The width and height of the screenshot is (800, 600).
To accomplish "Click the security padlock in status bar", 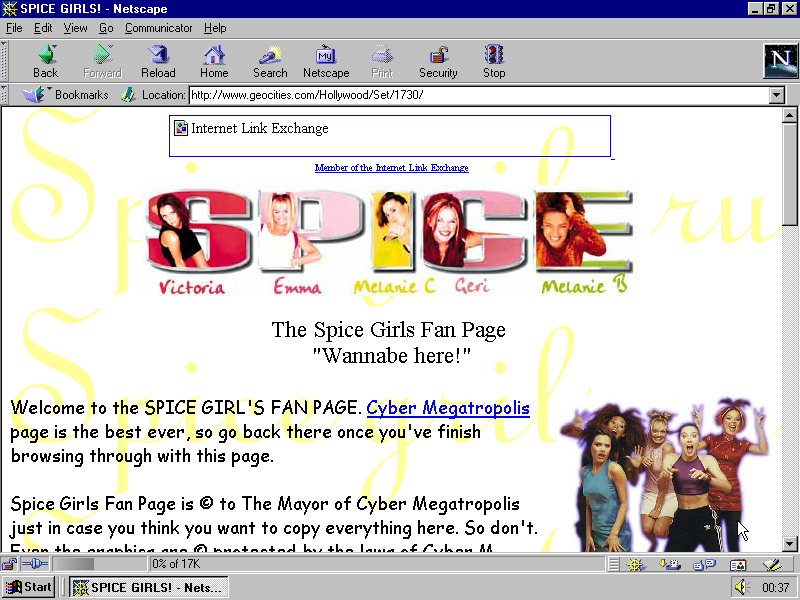I will click(x=9, y=564).
